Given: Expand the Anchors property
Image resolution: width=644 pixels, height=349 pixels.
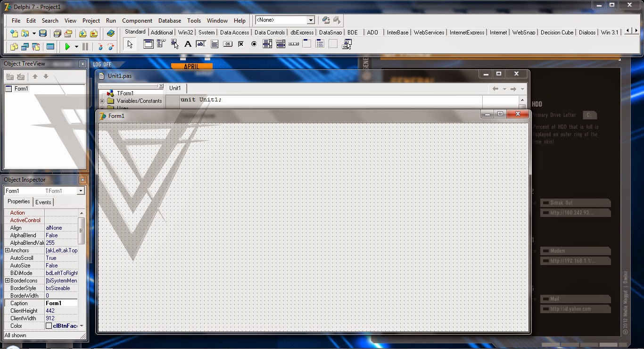Looking at the screenshot, I should [7, 250].
